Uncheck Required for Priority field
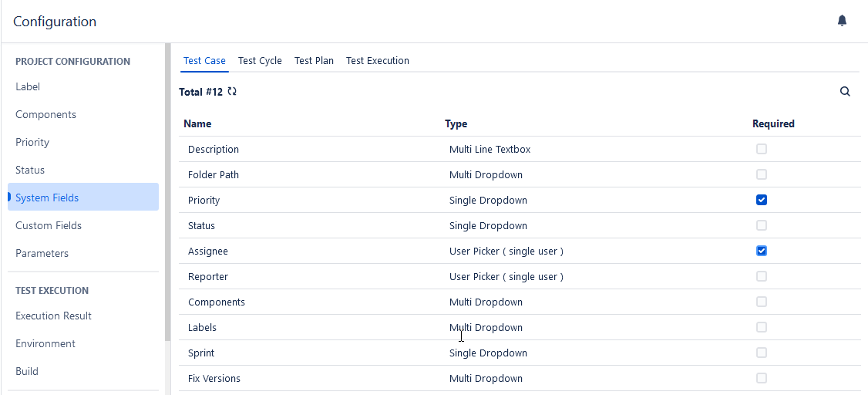The image size is (868, 395). point(762,200)
